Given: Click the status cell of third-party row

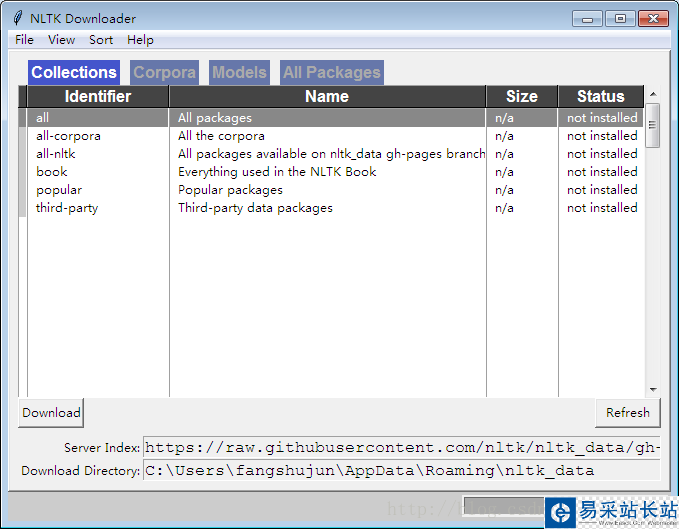Looking at the screenshot, I should (x=602, y=208).
